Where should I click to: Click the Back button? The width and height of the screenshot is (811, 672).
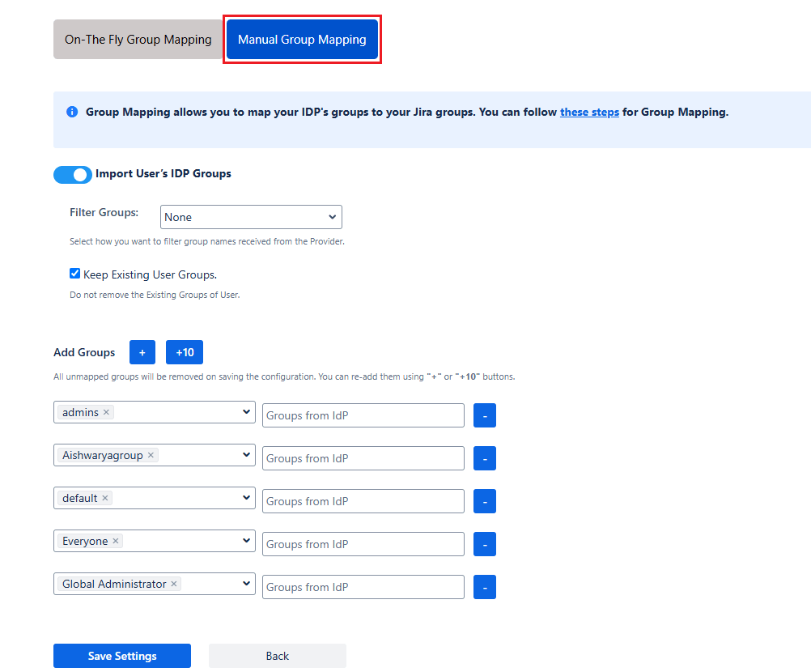click(278, 656)
